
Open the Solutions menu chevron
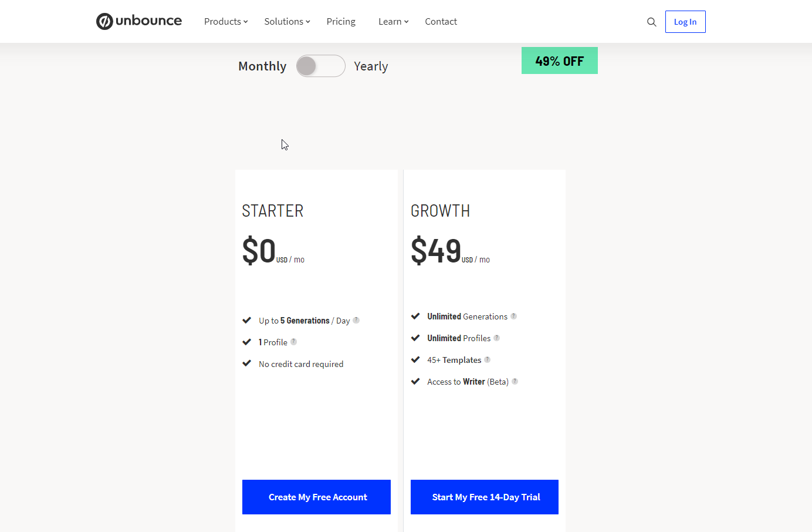pyautogui.click(x=286, y=21)
